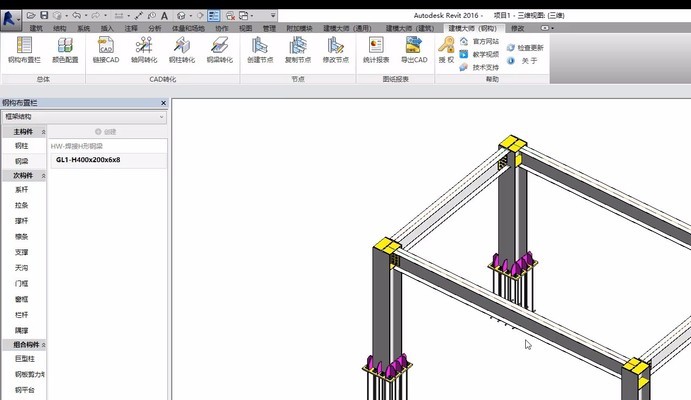The width and height of the screenshot is (691, 400).
Task: Select the GL1-H400x200x6x8 beam type
Action: pyautogui.click(x=88, y=160)
